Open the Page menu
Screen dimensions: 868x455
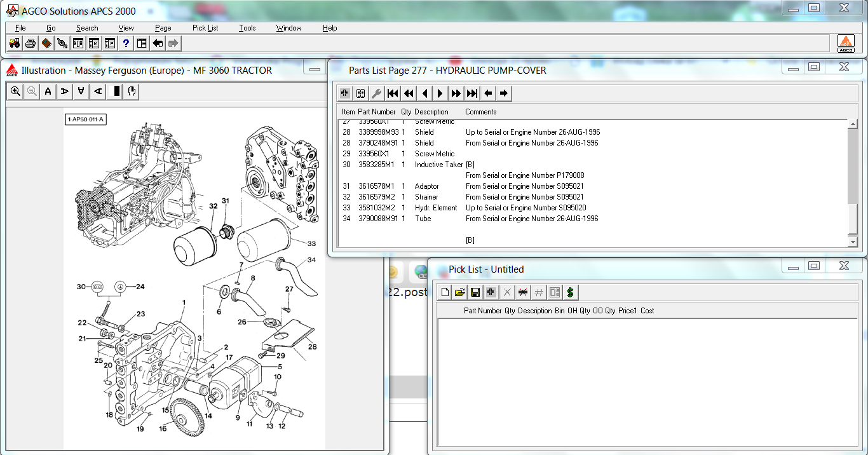(163, 28)
